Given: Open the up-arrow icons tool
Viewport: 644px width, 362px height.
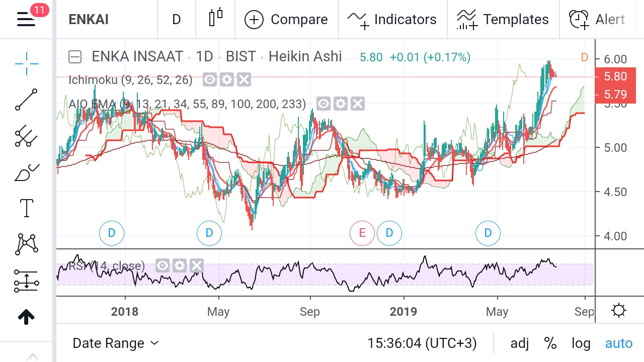Looking at the screenshot, I should [26, 317].
